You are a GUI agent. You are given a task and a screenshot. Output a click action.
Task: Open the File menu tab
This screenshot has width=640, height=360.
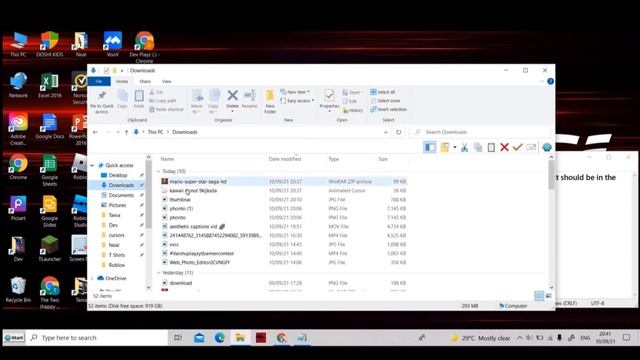tap(99, 82)
